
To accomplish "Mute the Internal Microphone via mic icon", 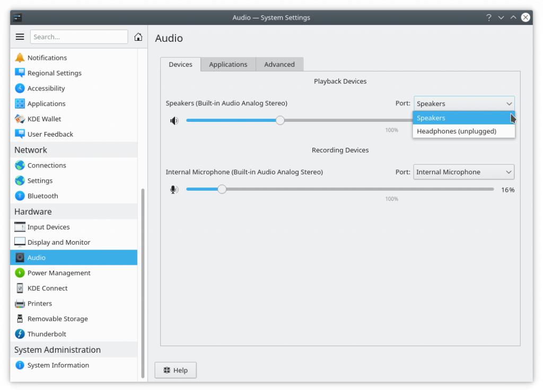I will click(x=174, y=190).
